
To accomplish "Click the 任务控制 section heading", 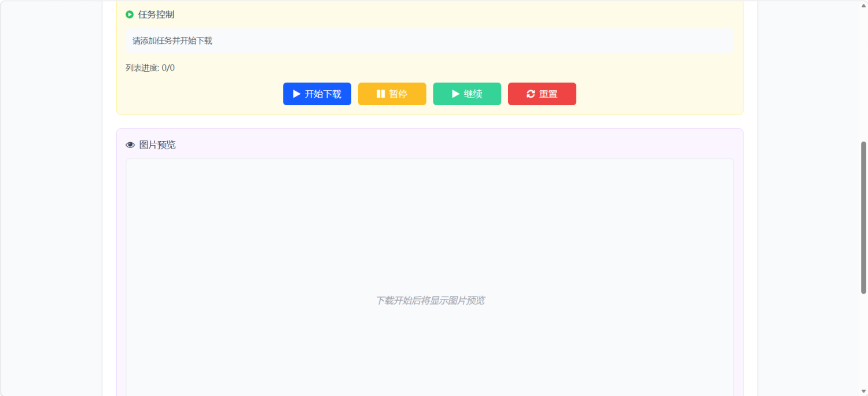I will [156, 14].
